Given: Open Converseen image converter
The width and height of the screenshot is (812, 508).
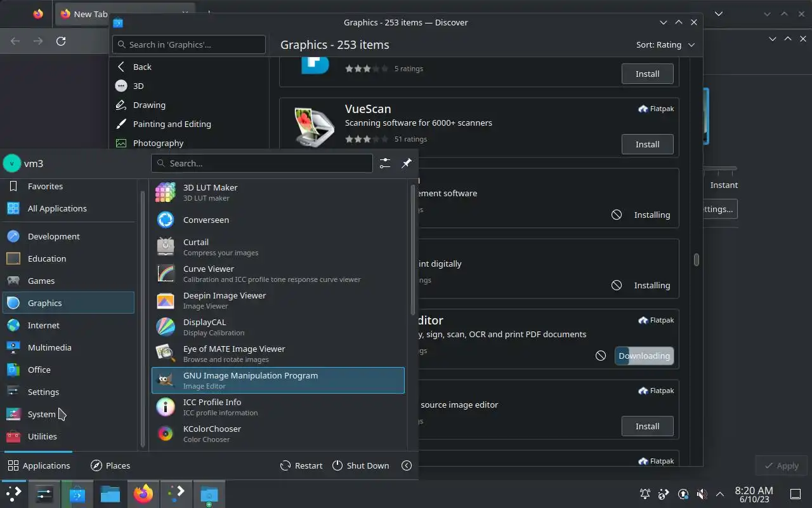Looking at the screenshot, I should point(278,220).
